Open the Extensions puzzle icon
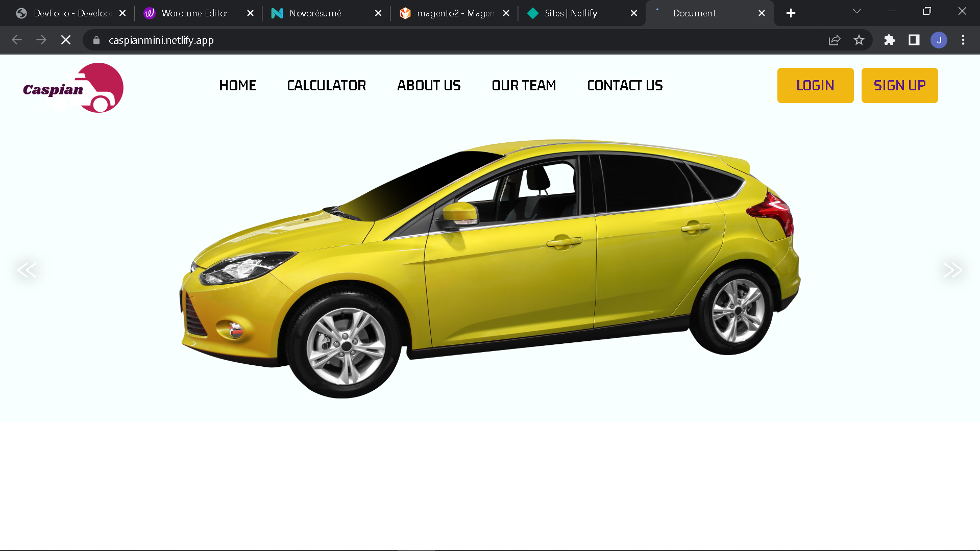980x551 pixels. click(x=890, y=40)
